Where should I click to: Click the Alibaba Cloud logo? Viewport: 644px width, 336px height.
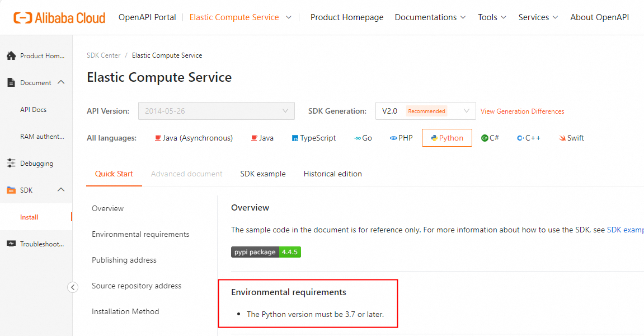click(x=59, y=18)
